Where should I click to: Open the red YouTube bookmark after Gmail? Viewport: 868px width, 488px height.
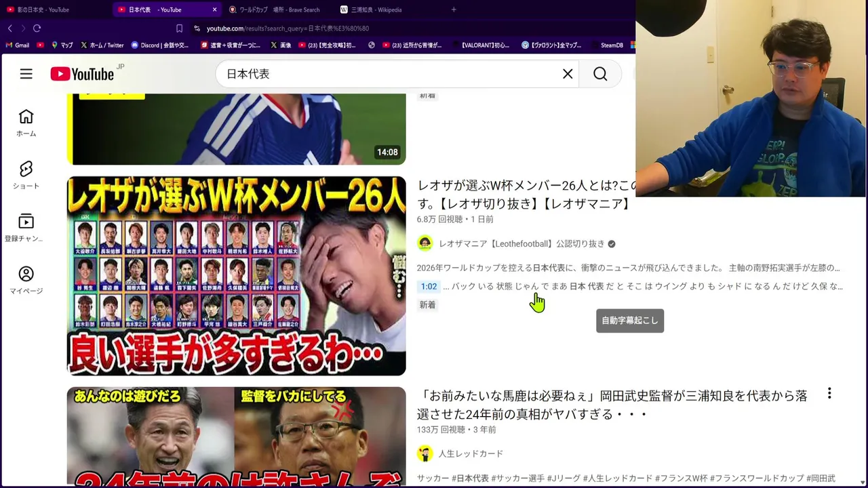coord(41,45)
